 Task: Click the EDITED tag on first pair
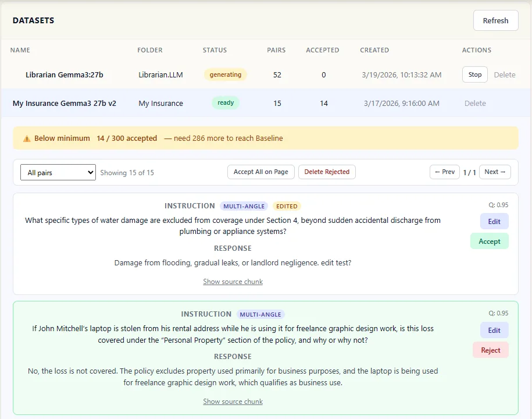click(287, 206)
